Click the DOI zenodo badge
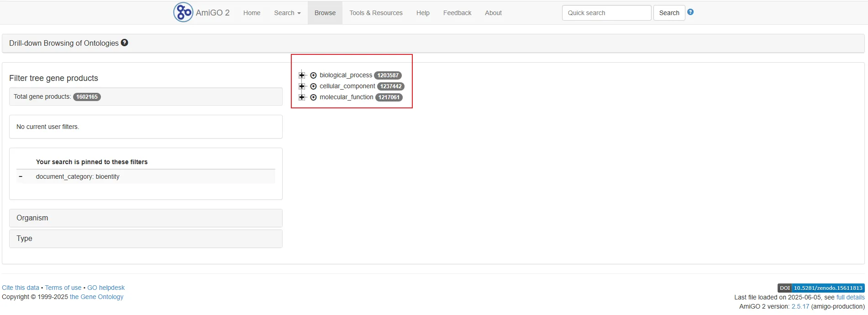 pyautogui.click(x=821, y=288)
